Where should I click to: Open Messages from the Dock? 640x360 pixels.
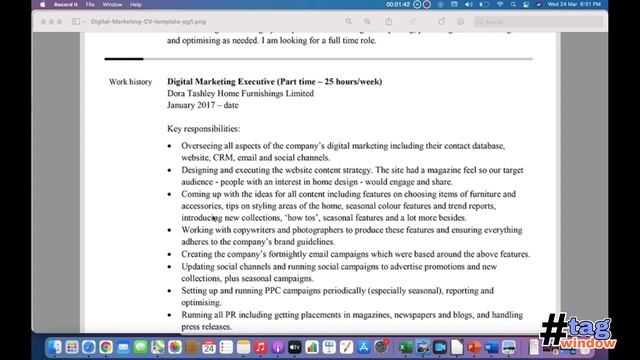point(140,347)
